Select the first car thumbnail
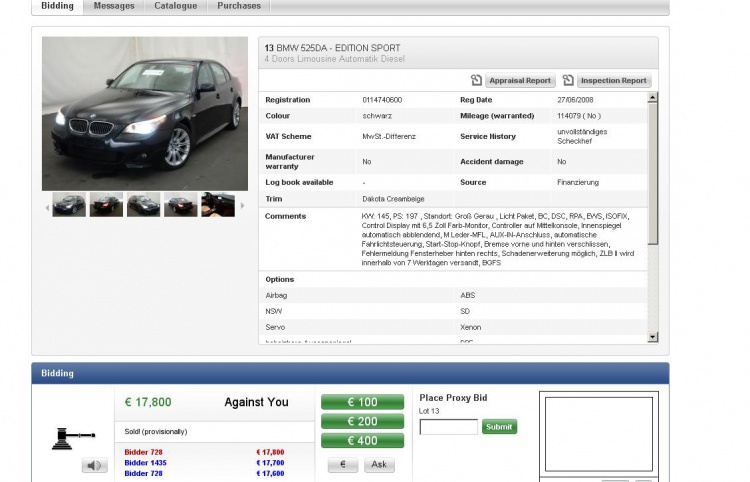The width and height of the screenshot is (750, 482). [69, 205]
